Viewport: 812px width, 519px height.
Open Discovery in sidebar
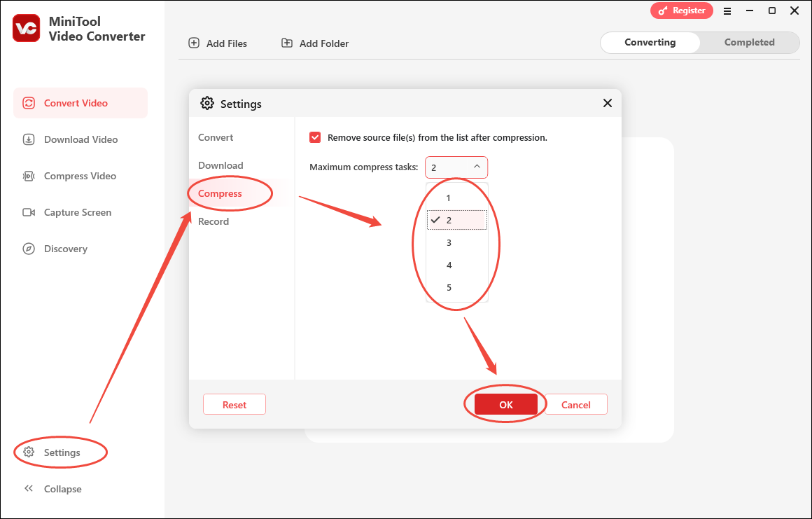coord(80,249)
